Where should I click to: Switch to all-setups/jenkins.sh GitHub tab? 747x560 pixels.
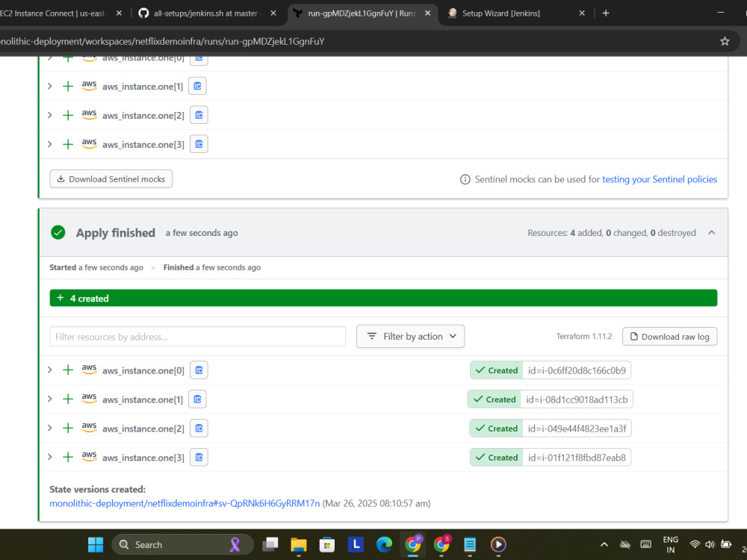(208, 13)
